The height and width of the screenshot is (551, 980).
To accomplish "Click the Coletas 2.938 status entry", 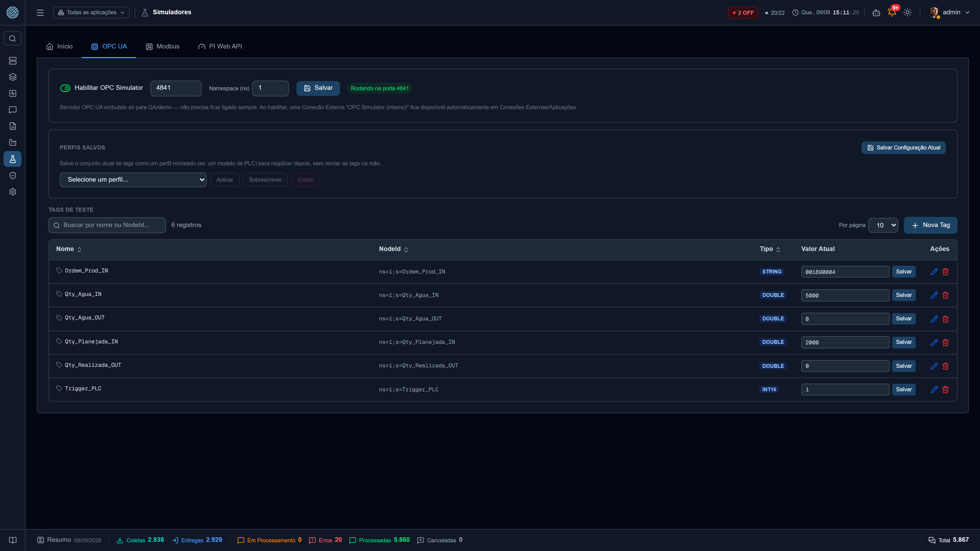I will click(140, 540).
